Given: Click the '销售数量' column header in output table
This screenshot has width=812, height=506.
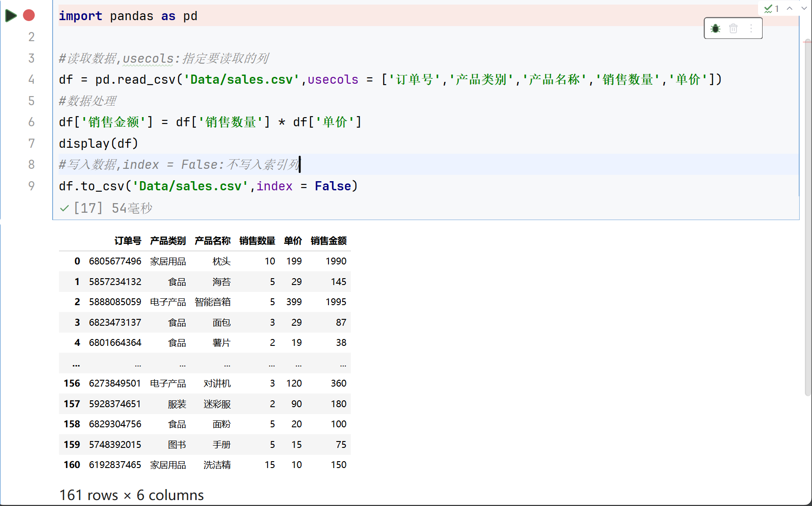Looking at the screenshot, I should [257, 241].
